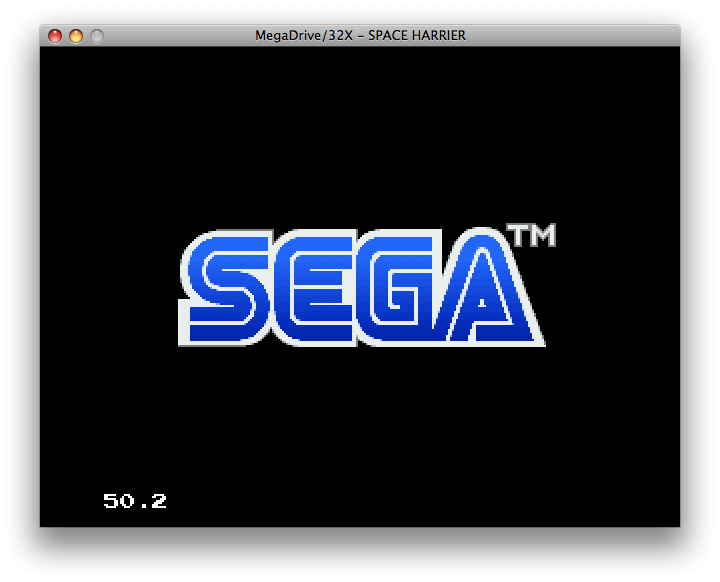Click the '50.2' frame rate counter

point(135,501)
